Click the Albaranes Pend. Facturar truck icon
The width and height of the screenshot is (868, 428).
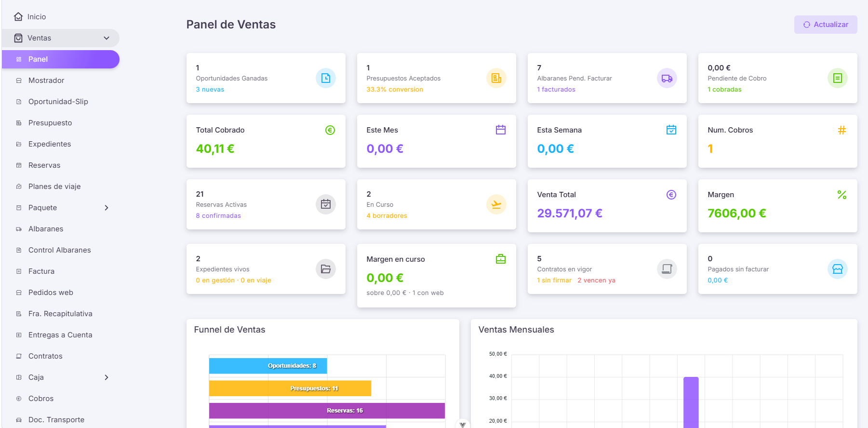coord(667,78)
